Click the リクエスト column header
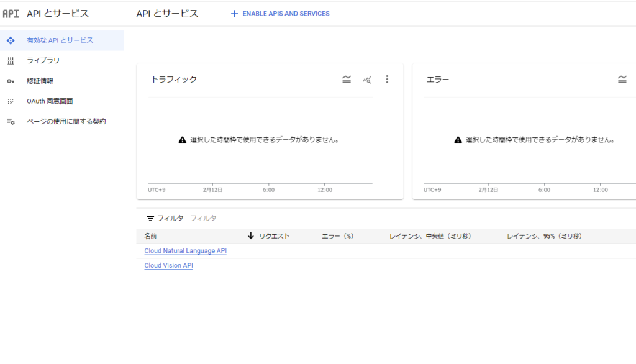This screenshot has width=636, height=364. (x=274, y=236)
